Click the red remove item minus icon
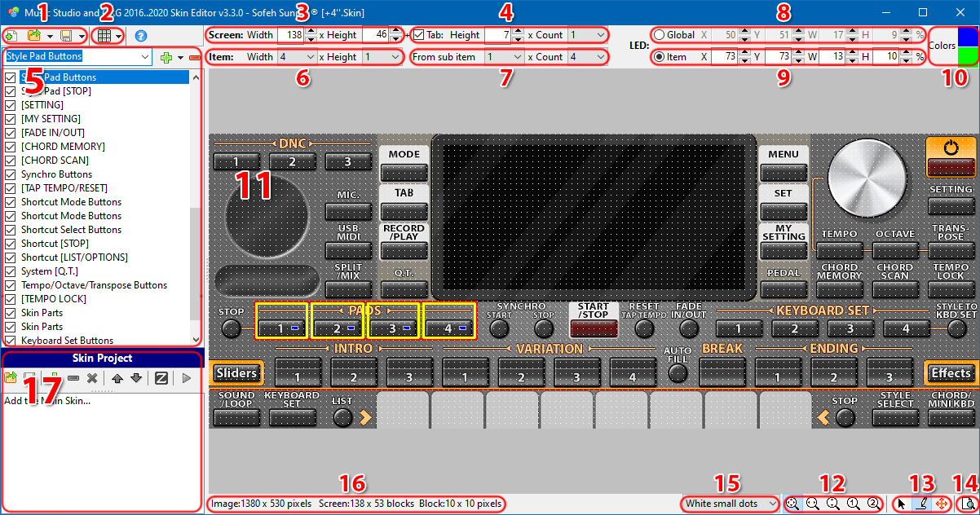Image resolution: width=980 pixels, height=515 pixels. coord(194,58)
